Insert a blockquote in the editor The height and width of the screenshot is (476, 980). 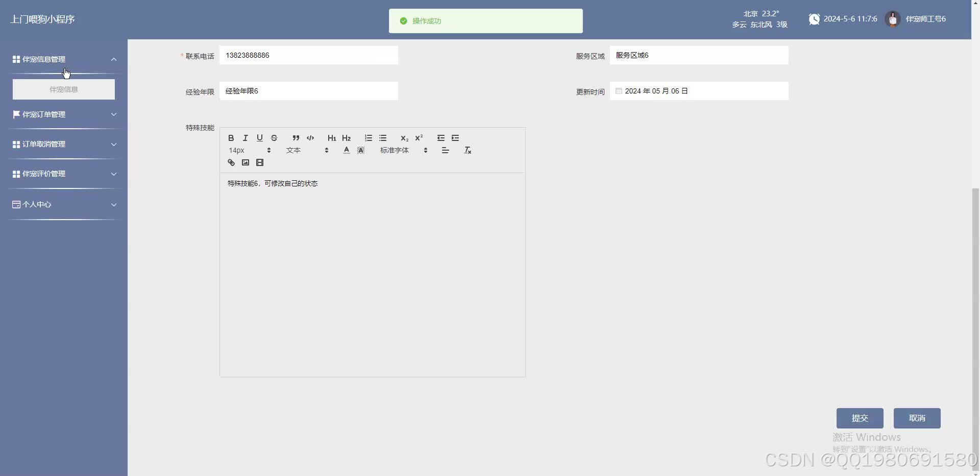296,138
